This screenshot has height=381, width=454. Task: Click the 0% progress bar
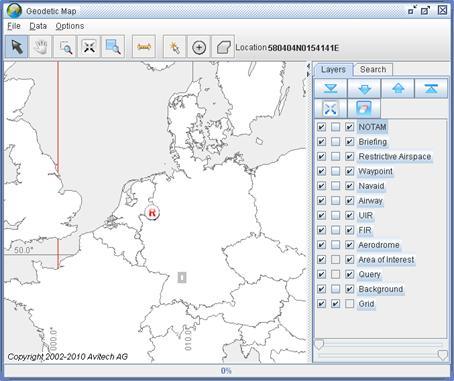click(x=226, y=371)
